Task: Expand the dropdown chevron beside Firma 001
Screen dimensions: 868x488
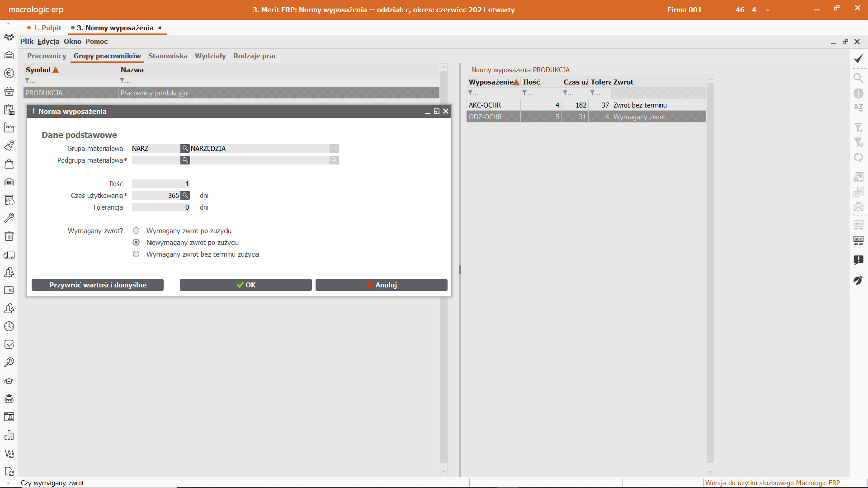Action: [x=767, y=10]
